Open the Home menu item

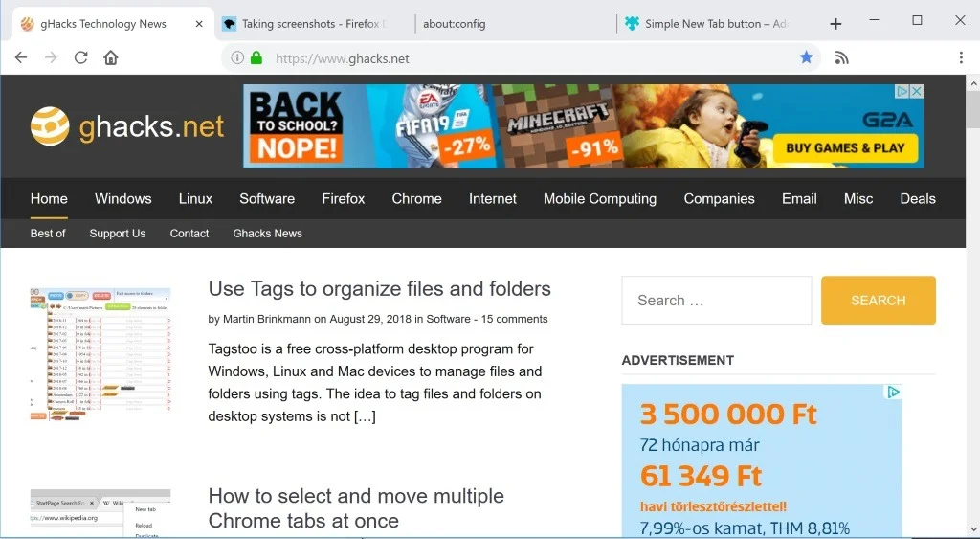pos(49,199)
